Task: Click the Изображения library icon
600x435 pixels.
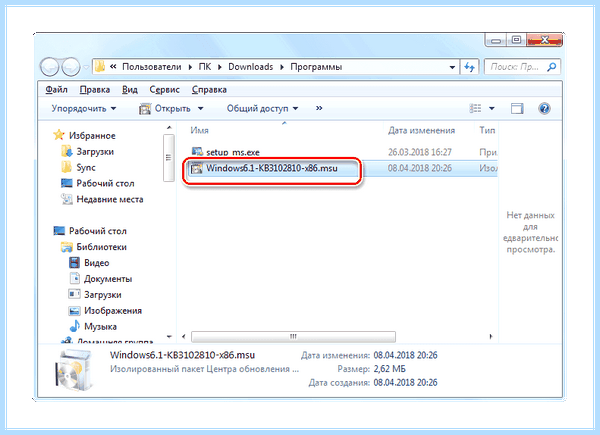Action: 74,311
